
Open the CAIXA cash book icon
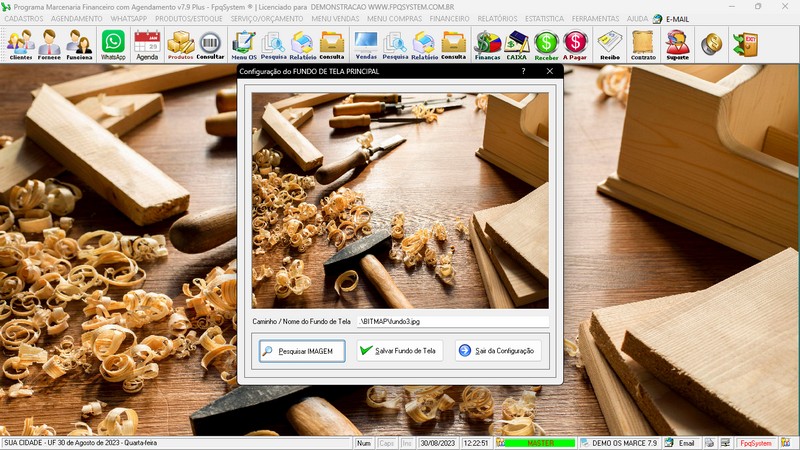coord(516,44)
